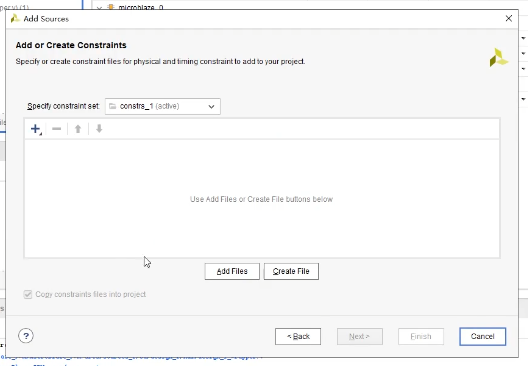
Task: Click the empty constraint files list area
Action: [262, 199]
